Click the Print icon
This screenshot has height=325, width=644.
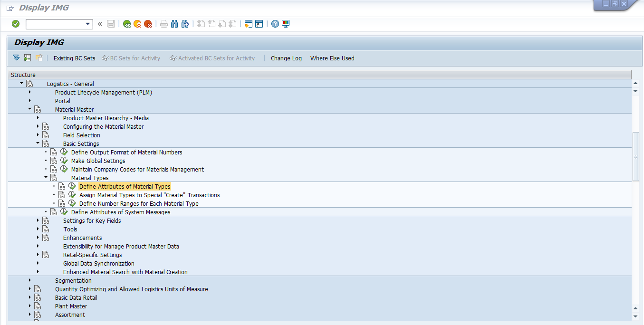point(164,24)
